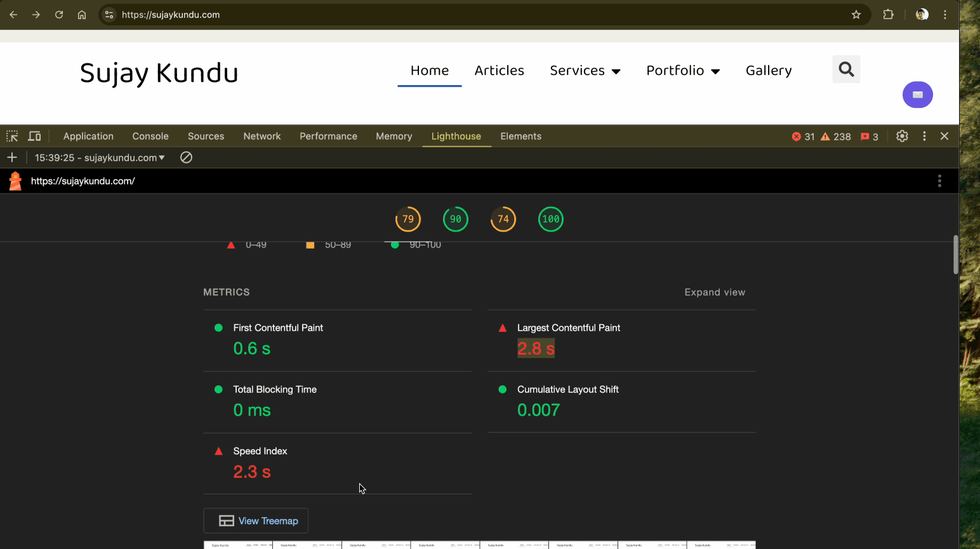Clear all Lighthouse reports with block icon

185,157
